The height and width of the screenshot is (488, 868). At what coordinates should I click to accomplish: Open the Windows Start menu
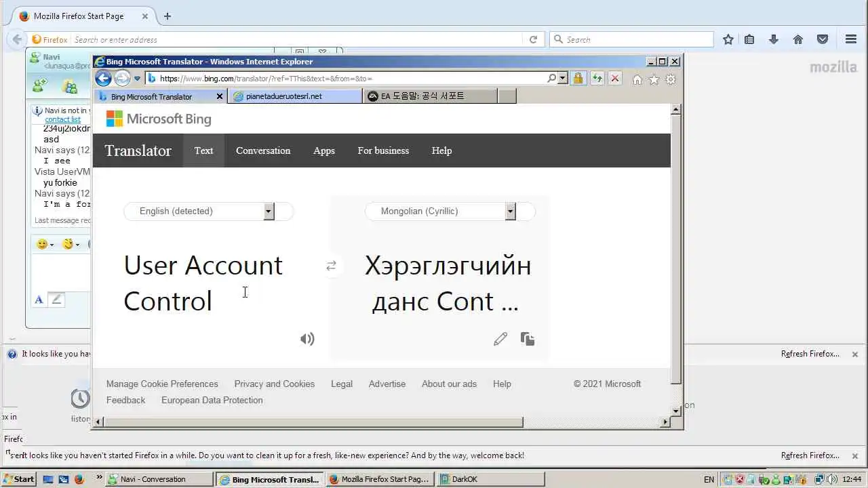(x=18, y=479)
